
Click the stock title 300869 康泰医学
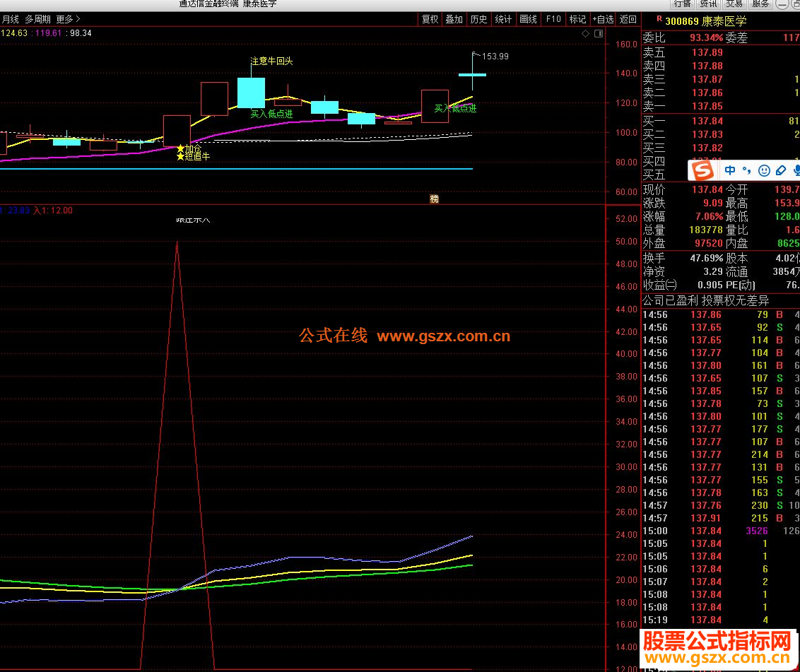(705, 21)
